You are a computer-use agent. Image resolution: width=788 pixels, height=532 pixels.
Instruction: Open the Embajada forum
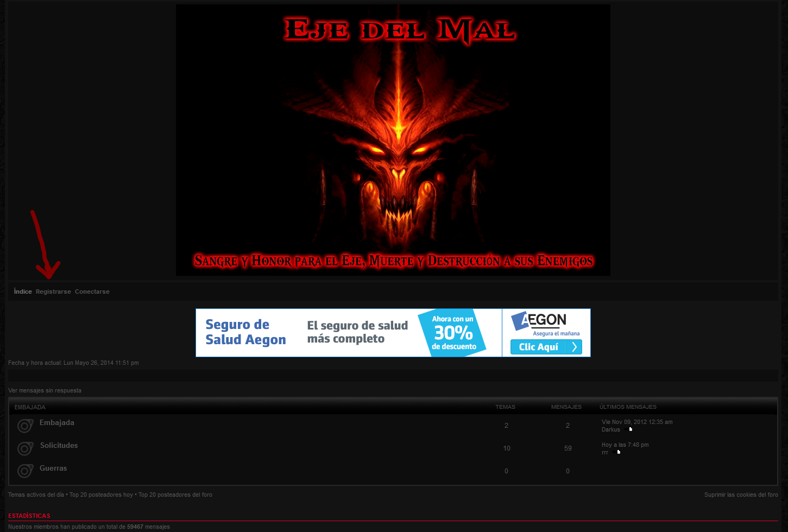[57, 422]
